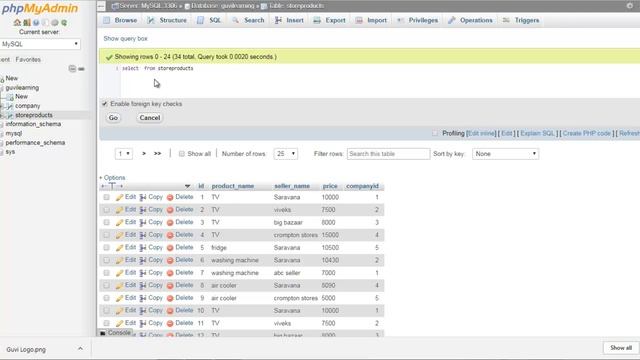Select checkbox for row id 5 fridge

107,248
